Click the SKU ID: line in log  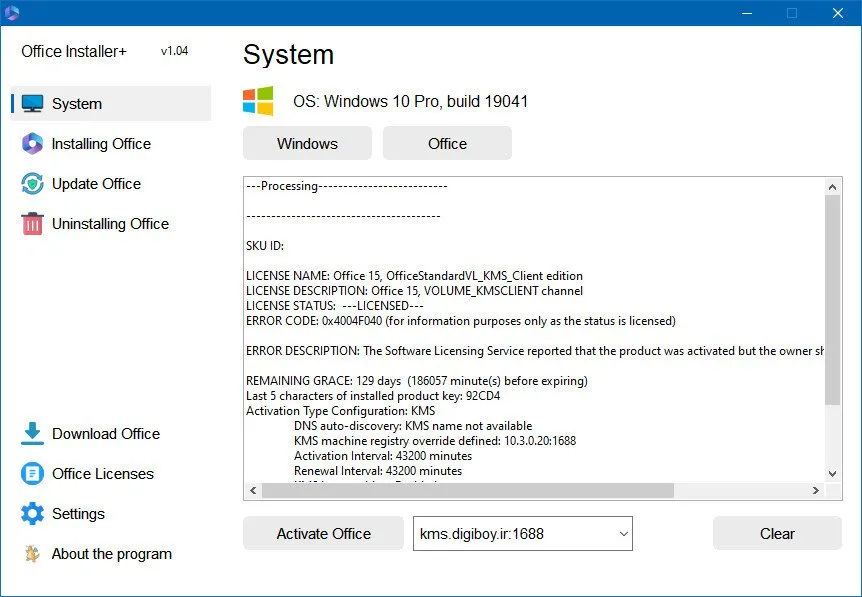click(265, 246)
